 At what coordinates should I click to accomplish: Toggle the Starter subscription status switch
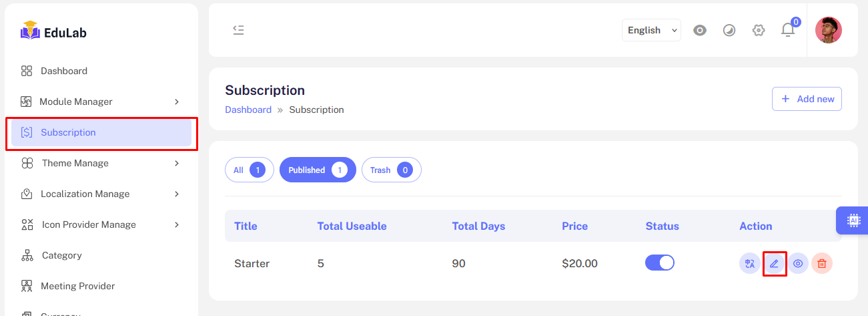tap(660, 263)
